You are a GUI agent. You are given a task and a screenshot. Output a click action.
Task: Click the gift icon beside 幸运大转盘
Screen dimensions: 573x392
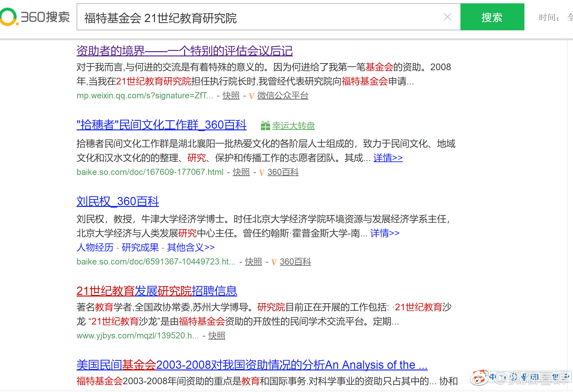coord(265,125)
